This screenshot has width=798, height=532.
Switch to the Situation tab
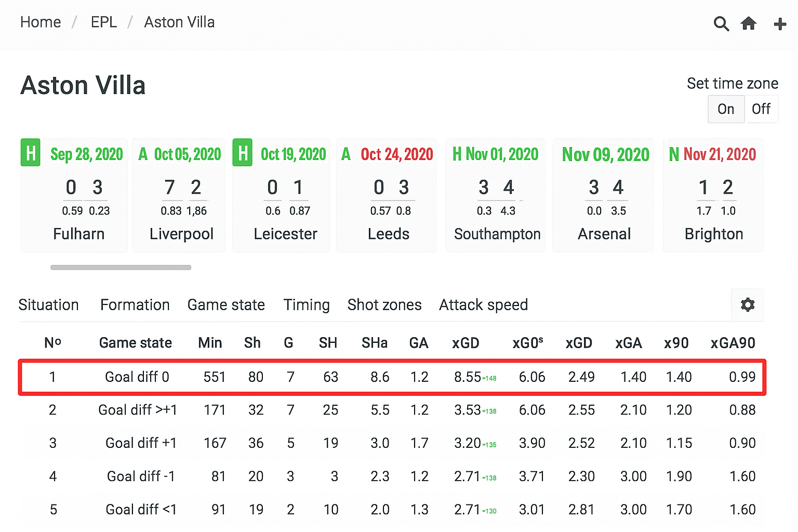(49, 305)
